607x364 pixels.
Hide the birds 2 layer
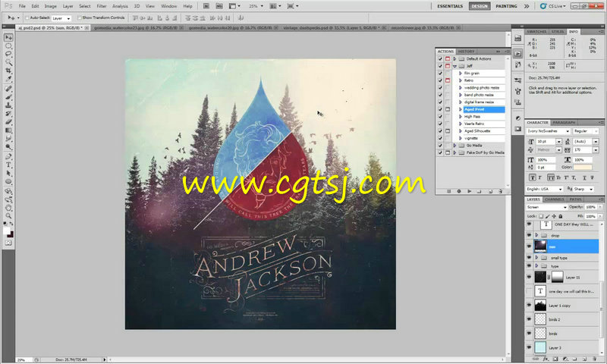(529, 319)
